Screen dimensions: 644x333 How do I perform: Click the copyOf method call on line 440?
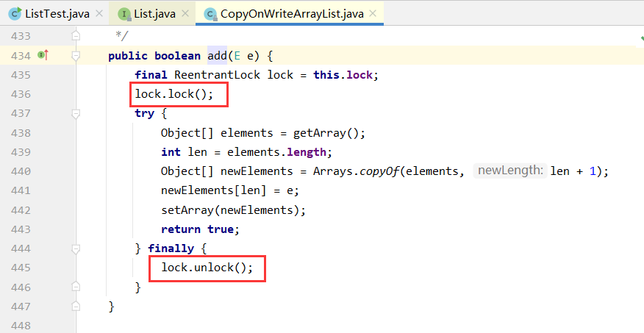pos(379,171)
